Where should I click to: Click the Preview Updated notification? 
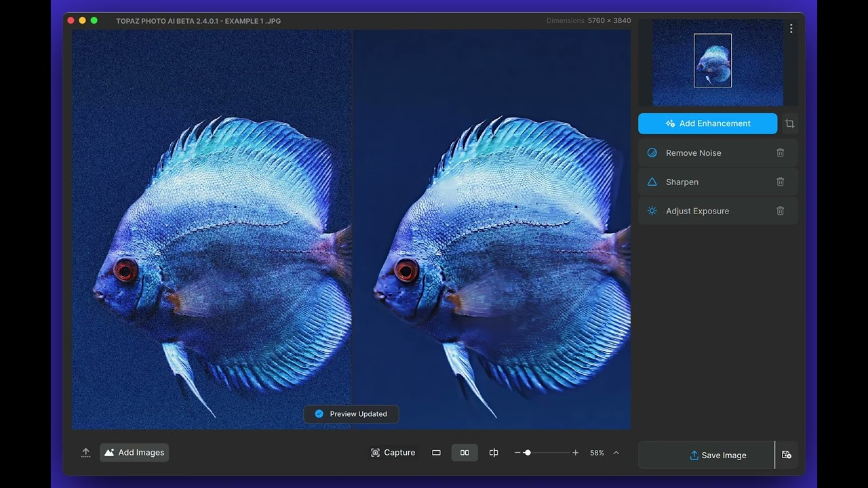tap(351, 414)
